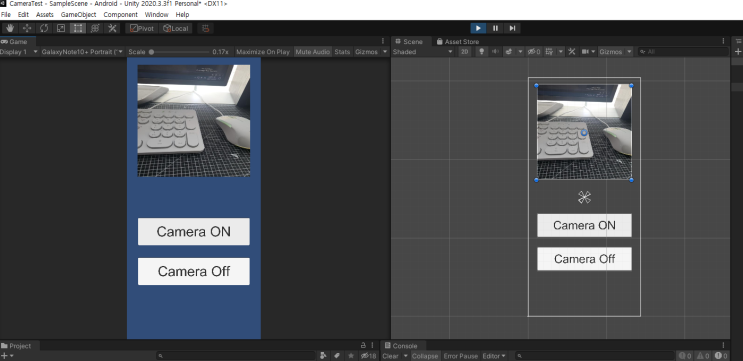
Task: Click Camera ON button in Game view
Action: (194, 232)
